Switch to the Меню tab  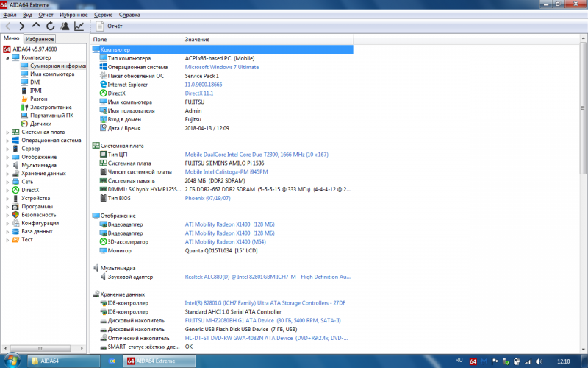click(x=11, y=38)
